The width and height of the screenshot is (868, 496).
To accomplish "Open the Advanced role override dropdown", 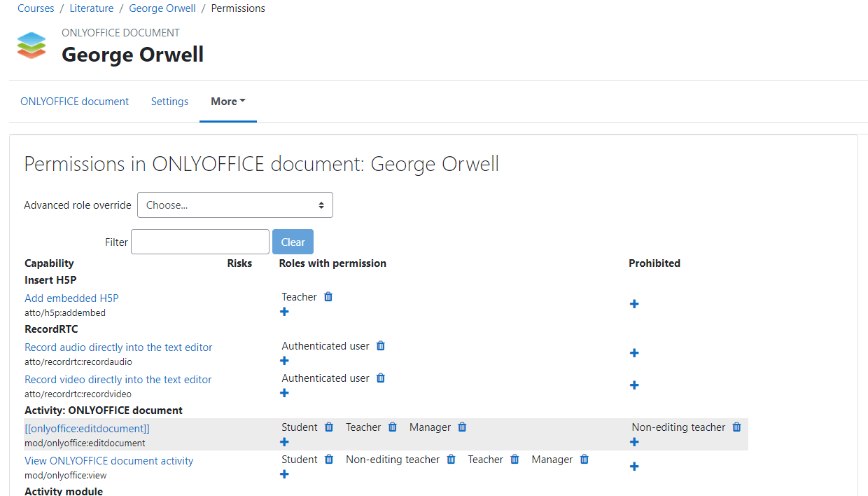I will 235,205.
